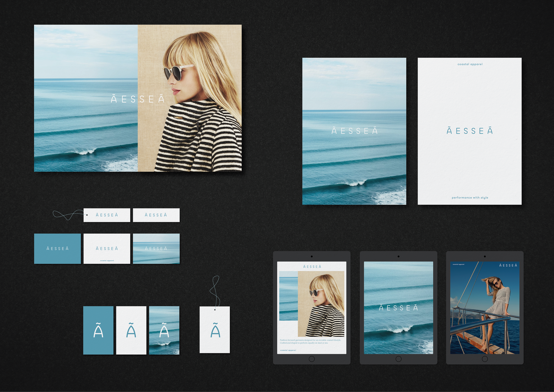Click the Ã monogram on the vertical hang tag with string
Viewport: 554px width, 392px height.
[x=215, y=331]
